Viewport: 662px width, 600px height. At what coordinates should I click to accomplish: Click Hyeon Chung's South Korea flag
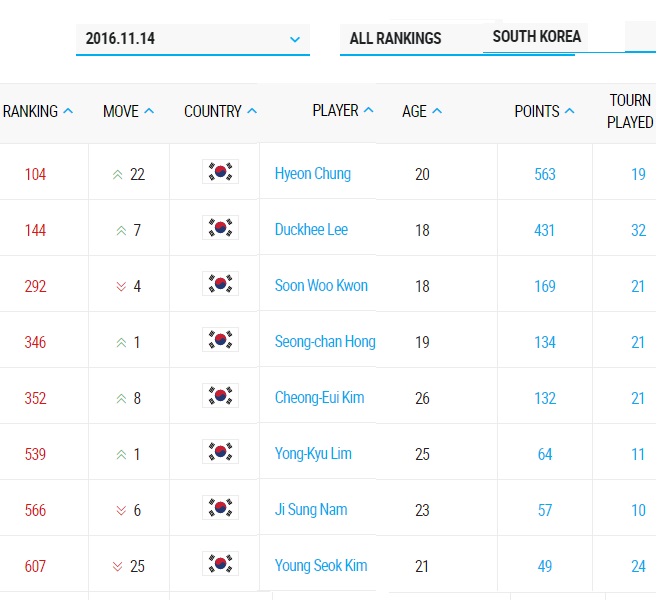(x=220, y=172)
